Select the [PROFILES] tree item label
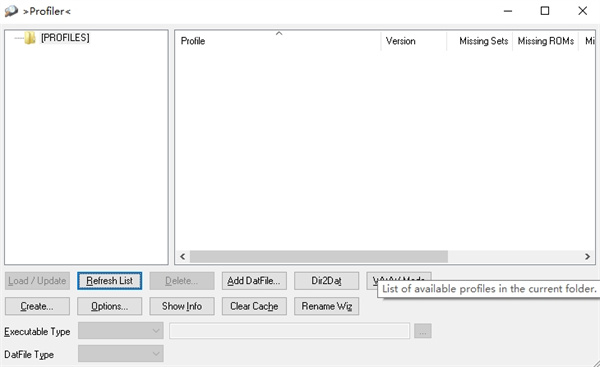This screenshot has width=600, height=367. pyautogui.click(x=65, y=38)
